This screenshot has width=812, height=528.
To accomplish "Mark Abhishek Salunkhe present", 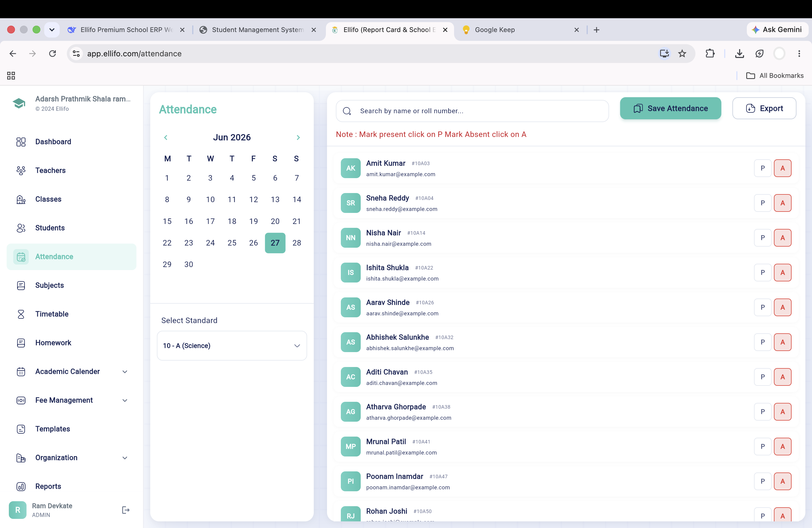I will pyautogui.click(x=763, y=342).
